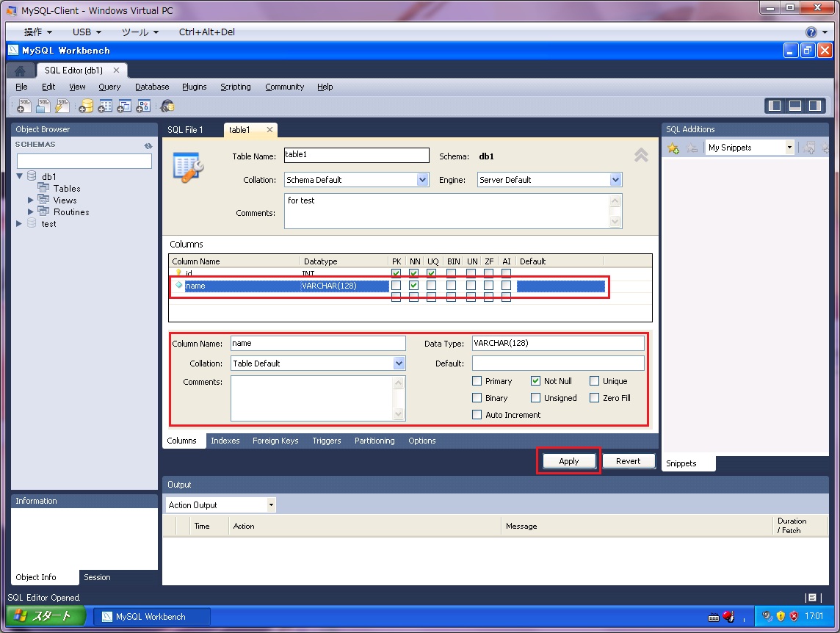The height and width of the screenshot is (633, 840).
Task: Switch to the SQL File 1 tab
Action: (185, 130)
